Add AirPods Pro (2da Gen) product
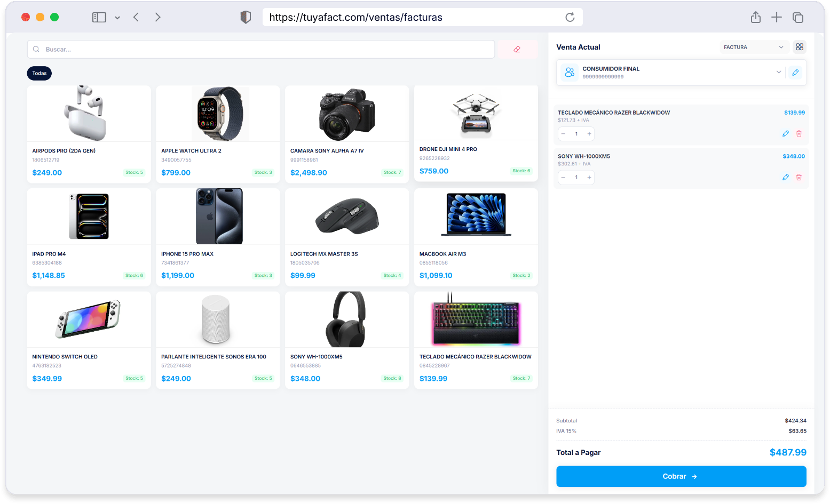 click(x=89, y=134)
